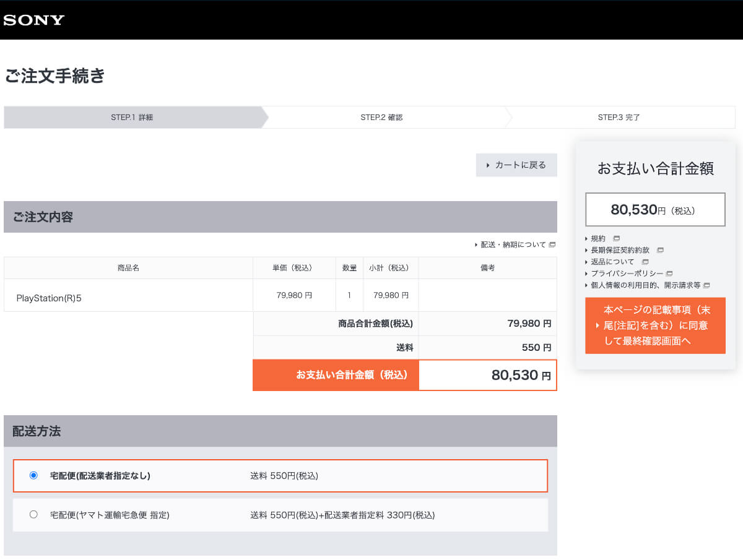Viewport: 743px width, 560px height.
Task: Open 配送・納期について link
Action: tap(513, 244)
